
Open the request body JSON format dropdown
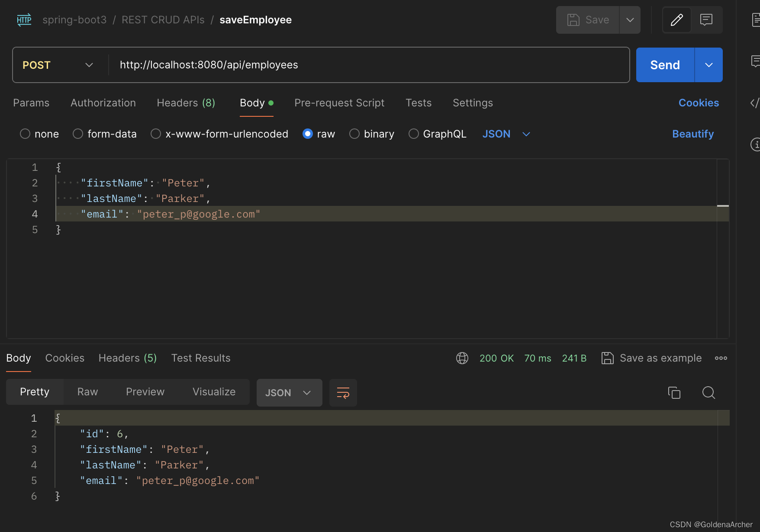point(506,134)
